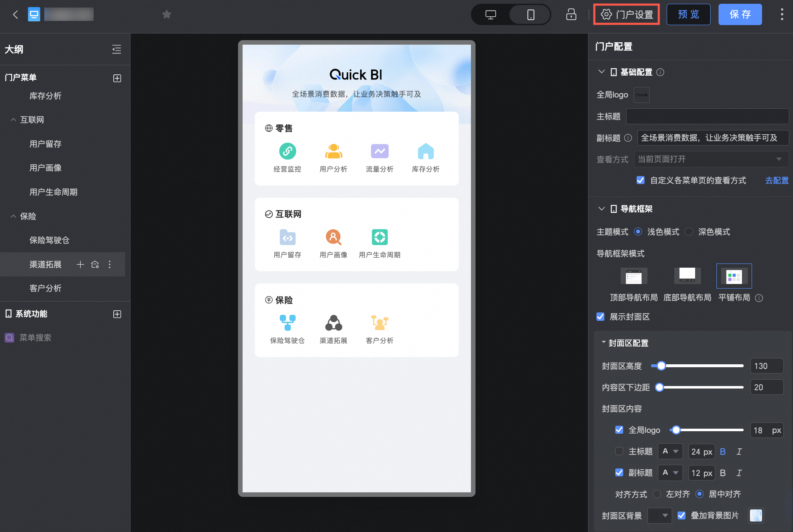Image resolution: width=793 pixels, height=532 pixels.
Task: Select 深色模式 theme
Action: [689, 232]
